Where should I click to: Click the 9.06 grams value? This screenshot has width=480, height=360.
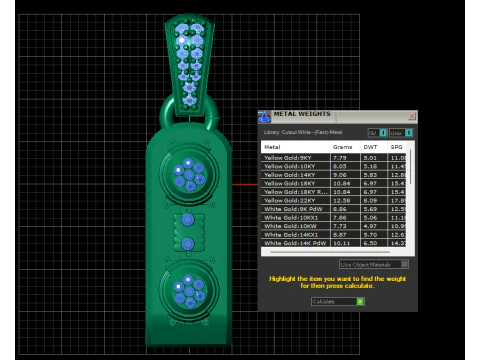[340, 175]
